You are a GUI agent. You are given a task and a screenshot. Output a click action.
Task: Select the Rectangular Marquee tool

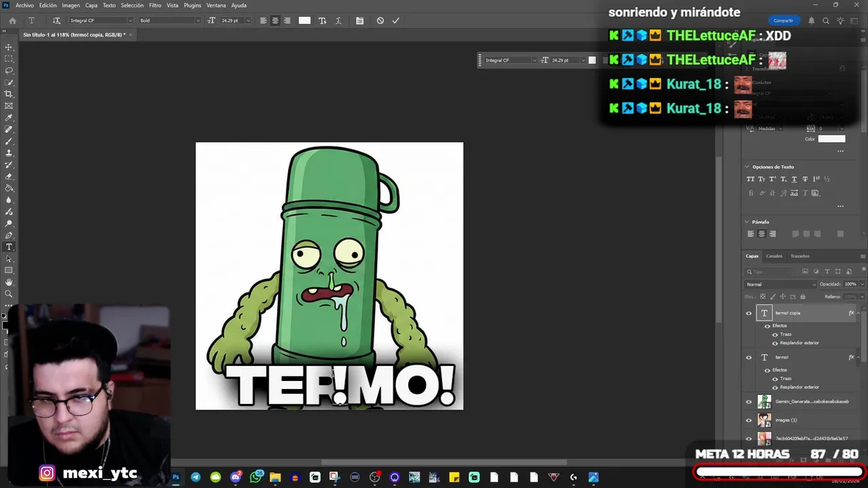pos(9,59)
